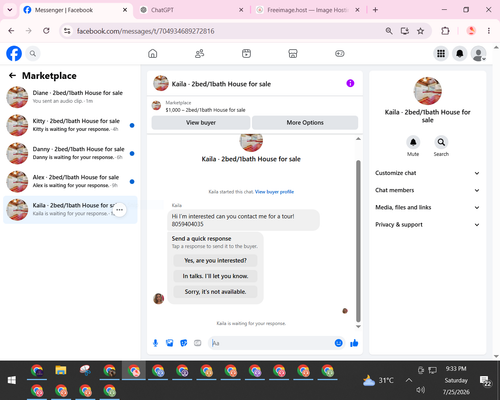Image resolution: width=500 pixels, height=400 pixels.
Task: Click Search in conversation magnifier
Action: (441, 142)
